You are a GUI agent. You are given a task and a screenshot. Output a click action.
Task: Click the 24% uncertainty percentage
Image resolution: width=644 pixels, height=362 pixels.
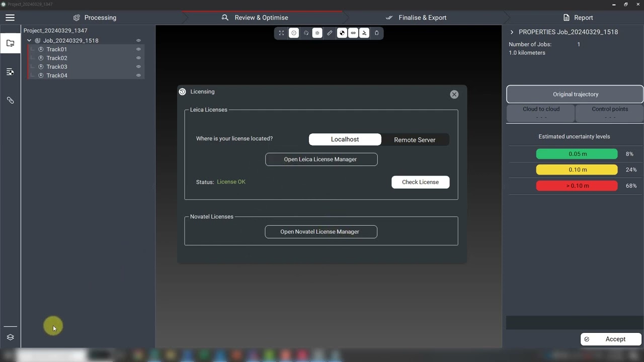click(631, 170)
